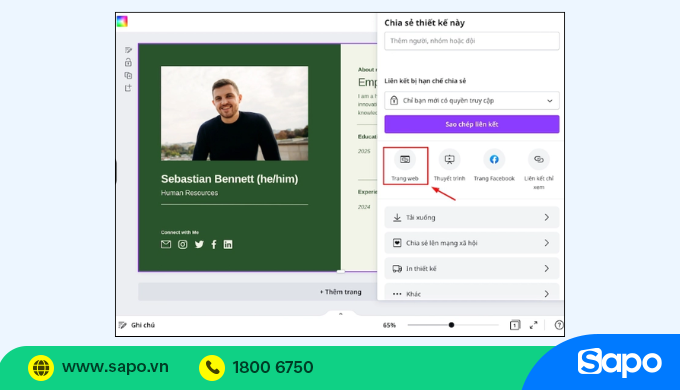Click the email icon in the resume

[x=166, y=245]
